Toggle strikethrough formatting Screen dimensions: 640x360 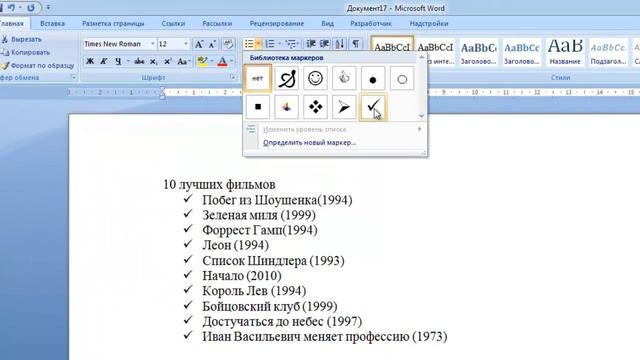click(139, 61)
